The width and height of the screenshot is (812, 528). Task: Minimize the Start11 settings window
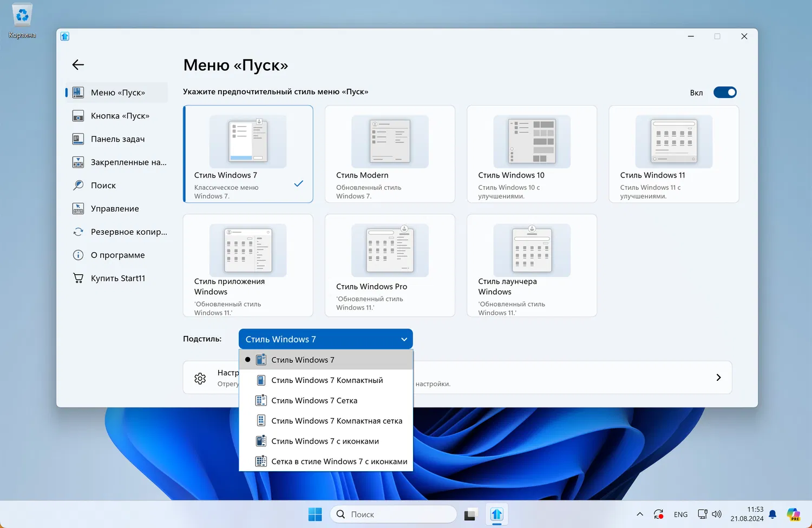tap(691, 36)
